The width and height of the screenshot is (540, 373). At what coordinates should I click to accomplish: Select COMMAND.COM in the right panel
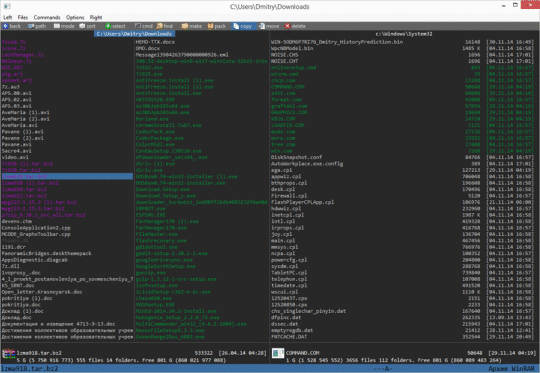pos(288,87)
